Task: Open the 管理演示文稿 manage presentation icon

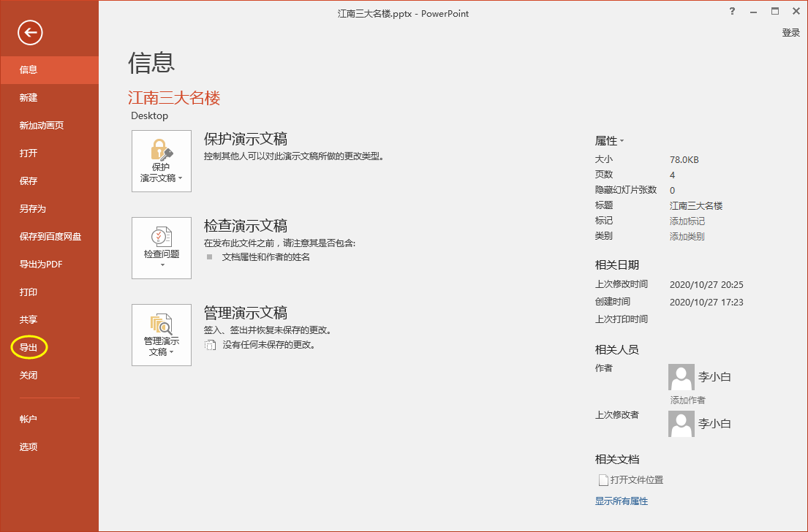Action: pyautogui.click(x=161, y=329)
